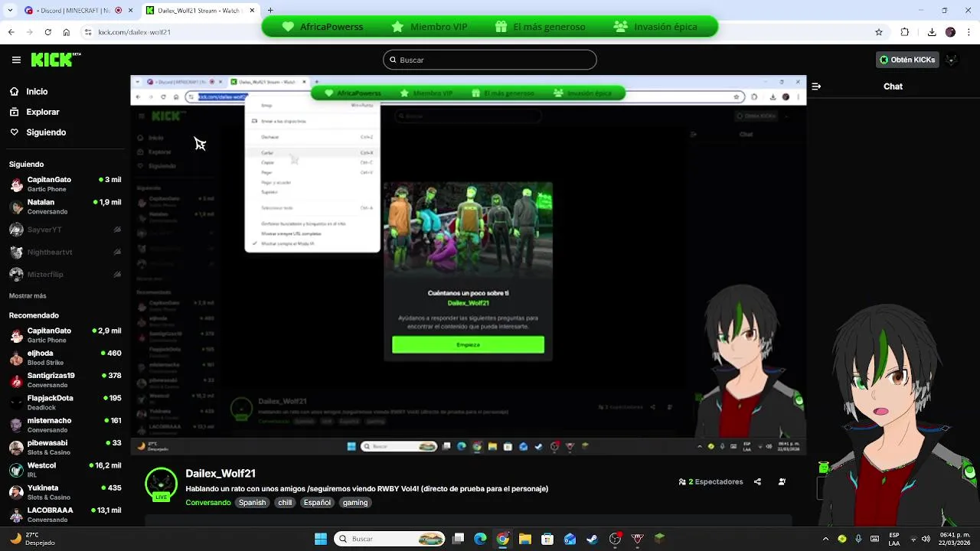Bookmark this page with the star

[879, 32]
